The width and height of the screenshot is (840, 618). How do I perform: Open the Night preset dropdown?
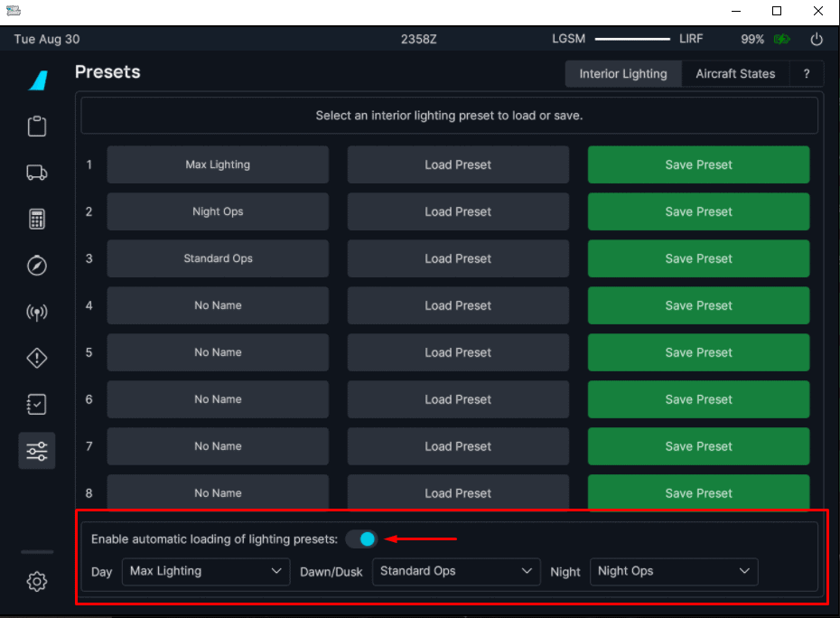tap(674, 571)
